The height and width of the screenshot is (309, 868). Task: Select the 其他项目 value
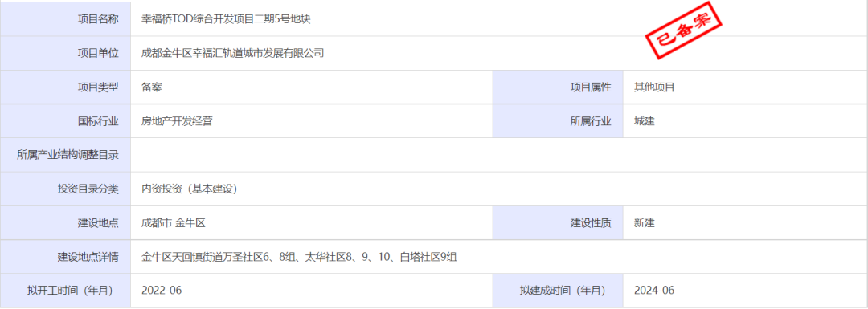point(654,87)
